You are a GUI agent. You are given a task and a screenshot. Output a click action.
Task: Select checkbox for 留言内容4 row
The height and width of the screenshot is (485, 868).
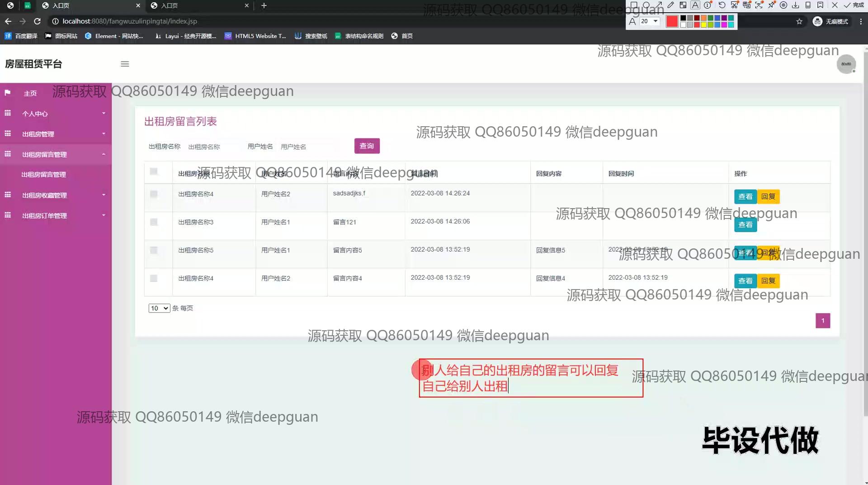point(154,278)
